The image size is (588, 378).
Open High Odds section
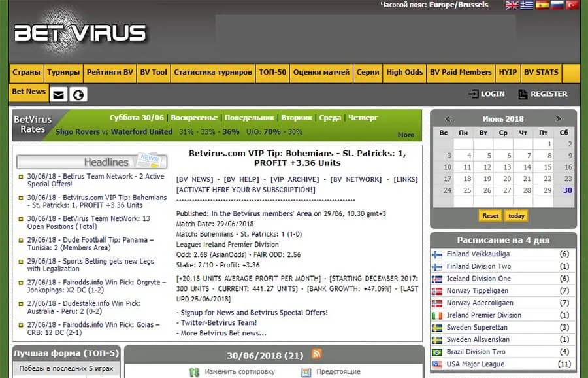404,73
